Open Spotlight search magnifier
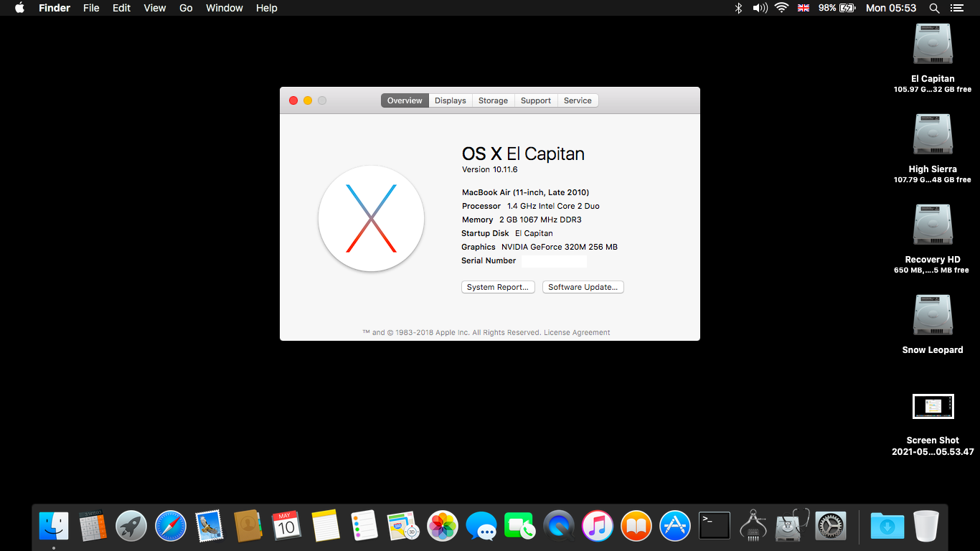This screenshot has height=551, width=980. 934,8
